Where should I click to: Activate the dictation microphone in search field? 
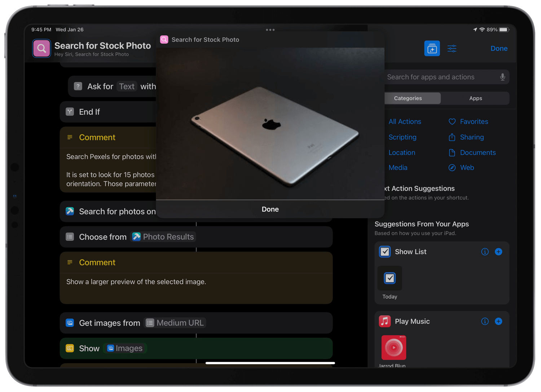502,77
